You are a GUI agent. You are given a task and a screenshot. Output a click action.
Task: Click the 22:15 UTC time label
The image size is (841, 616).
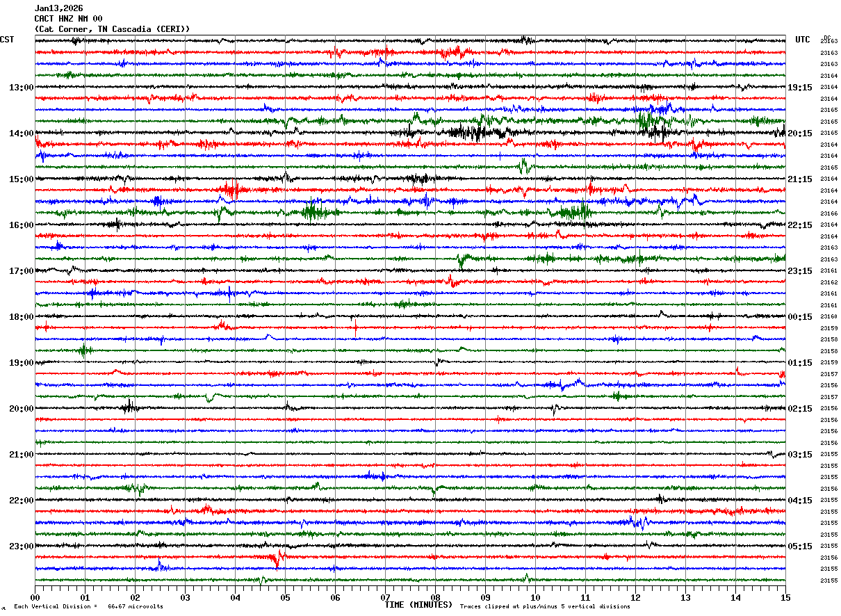click(x=800, y=225)
